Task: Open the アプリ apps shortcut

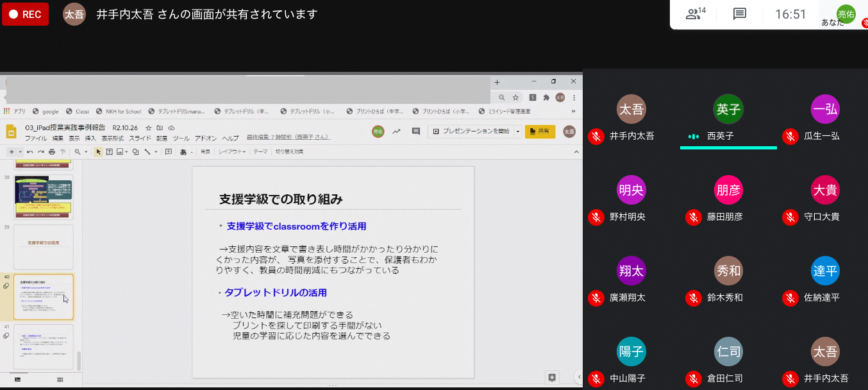Action: tap(14, 111)
